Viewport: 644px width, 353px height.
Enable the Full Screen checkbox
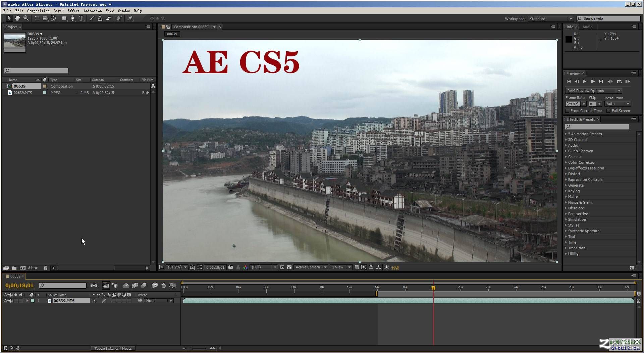click(x=608, y=111)
